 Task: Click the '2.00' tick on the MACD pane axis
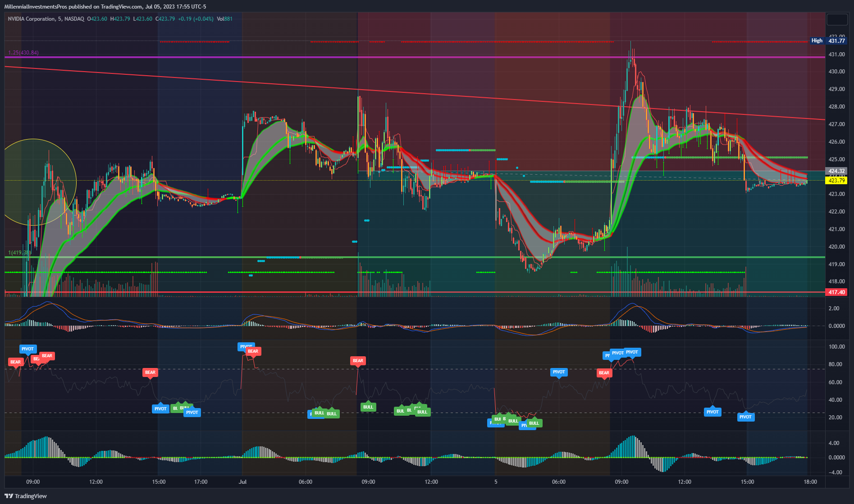tap(834, 309)
